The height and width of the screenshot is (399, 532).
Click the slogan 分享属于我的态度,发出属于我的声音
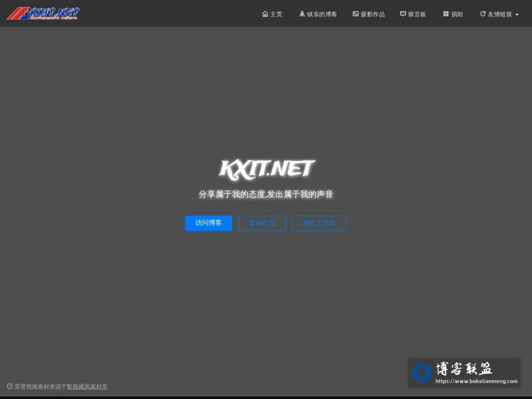266,194
